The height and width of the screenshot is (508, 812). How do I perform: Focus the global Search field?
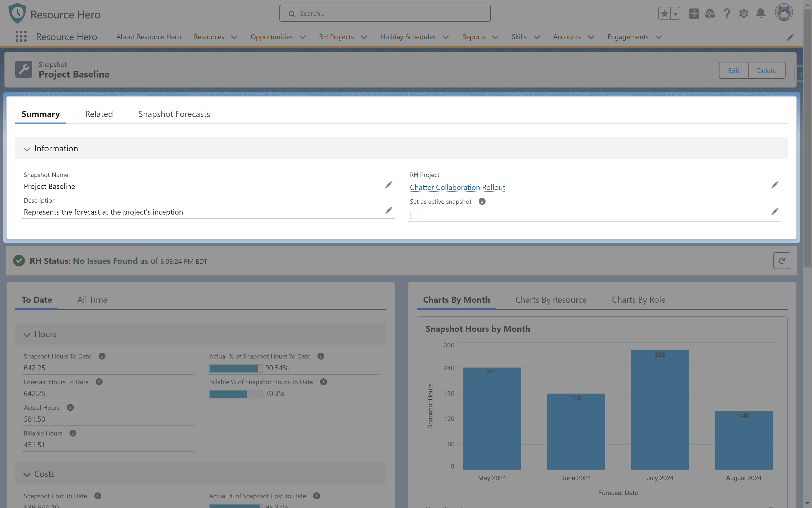tap(385, 13)
